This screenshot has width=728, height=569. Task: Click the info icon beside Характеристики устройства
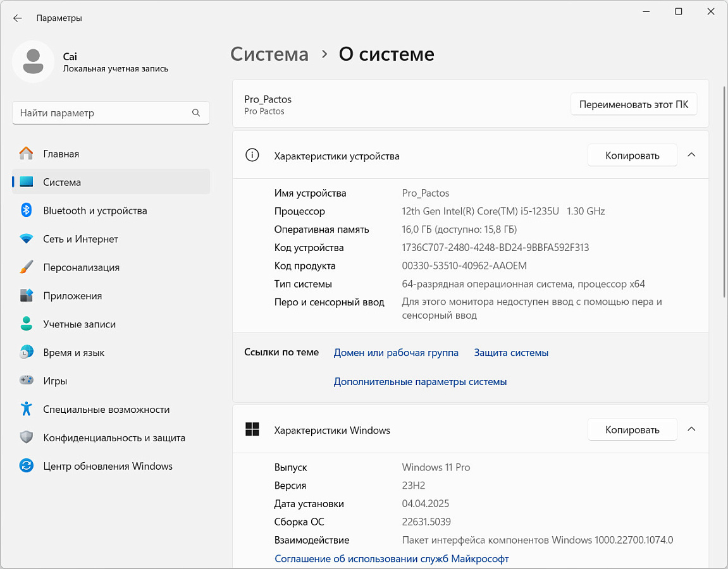[x=252, y=155]
